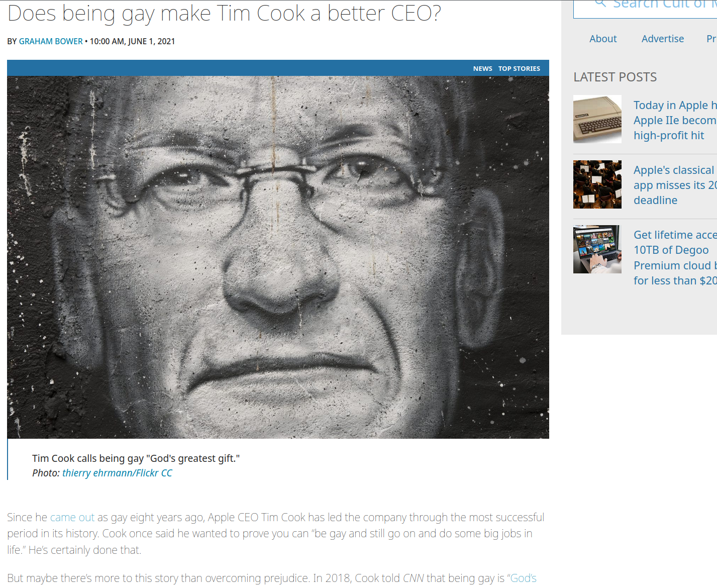
Task: Read Apple's classical app deadline post
Action: pyautogui.click(x=675, y=185)
